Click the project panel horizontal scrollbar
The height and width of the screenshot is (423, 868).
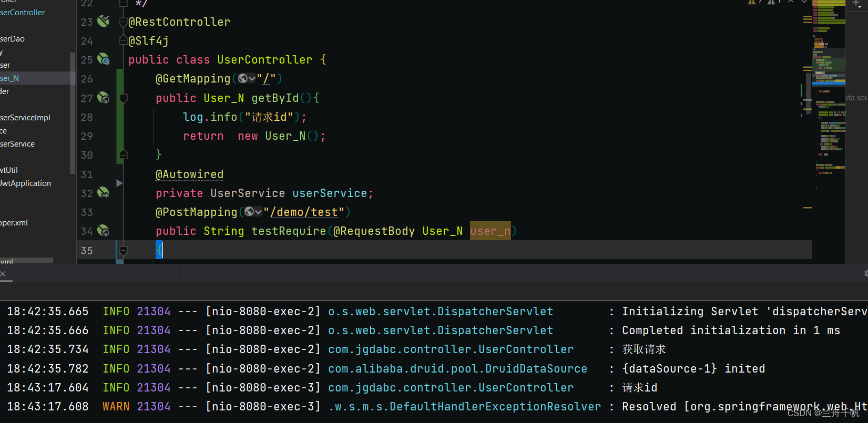click(26, 260)
